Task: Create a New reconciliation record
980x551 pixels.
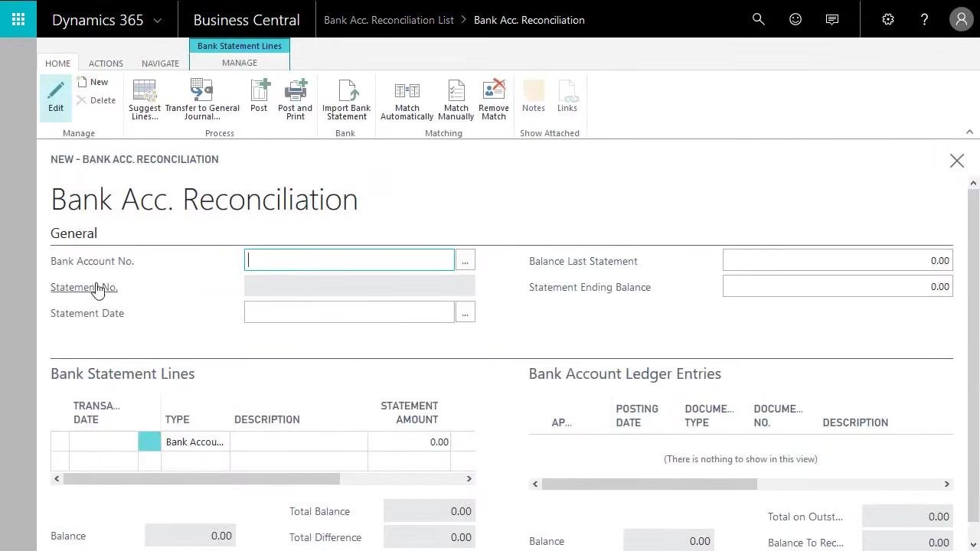Action: pyautogui.click(x=93, y=82)
